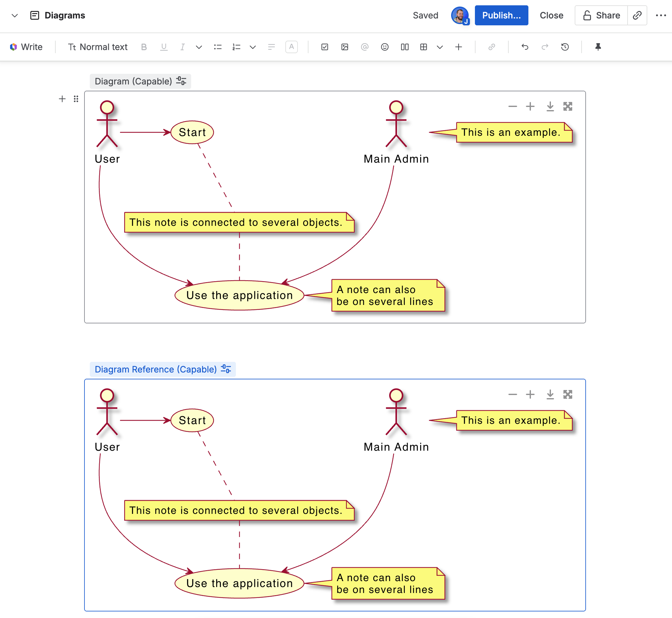The image size is (672, 618).
Task: Open the text color picker
Action: [x=291, y=47]
